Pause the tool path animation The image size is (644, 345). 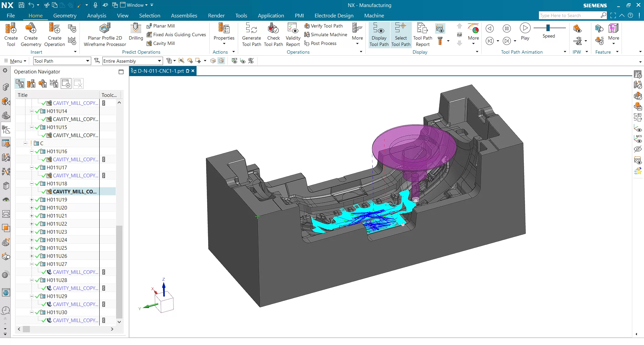pos(507,28)
